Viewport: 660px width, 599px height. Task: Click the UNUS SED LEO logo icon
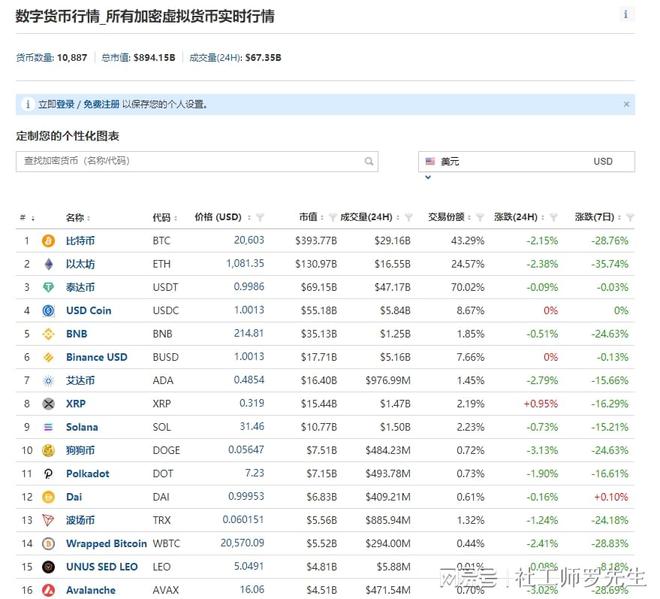[x=48, y=567]
